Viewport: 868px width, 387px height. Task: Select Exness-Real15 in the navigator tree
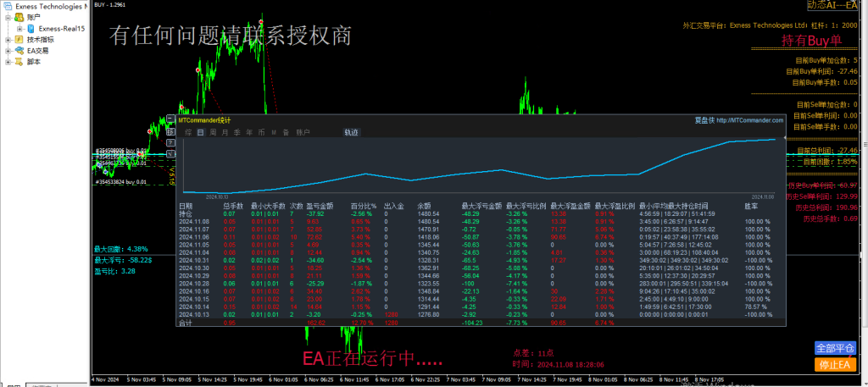tap(61, 29)
